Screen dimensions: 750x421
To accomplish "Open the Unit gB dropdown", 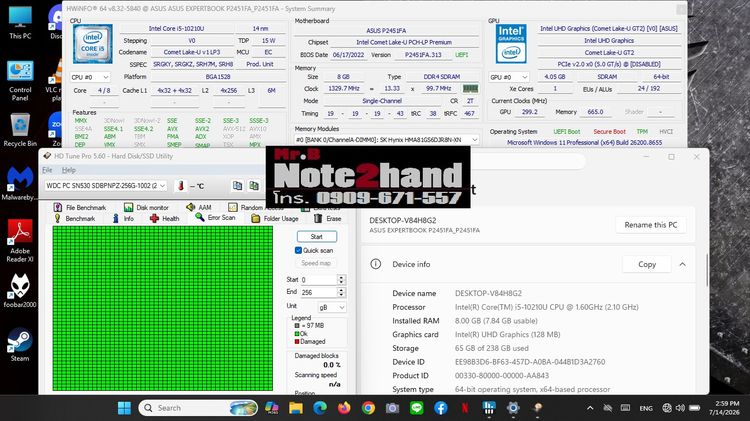I will (331, 307).
